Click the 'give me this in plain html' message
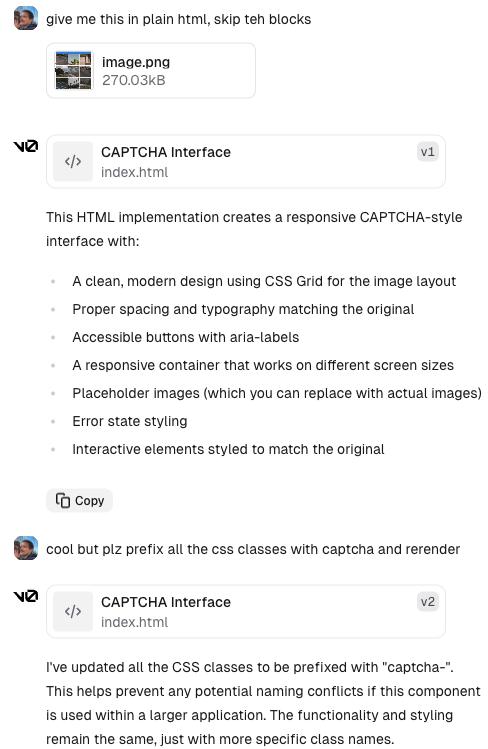This screenshot has height=749, width=488. (x=179, y=19)
